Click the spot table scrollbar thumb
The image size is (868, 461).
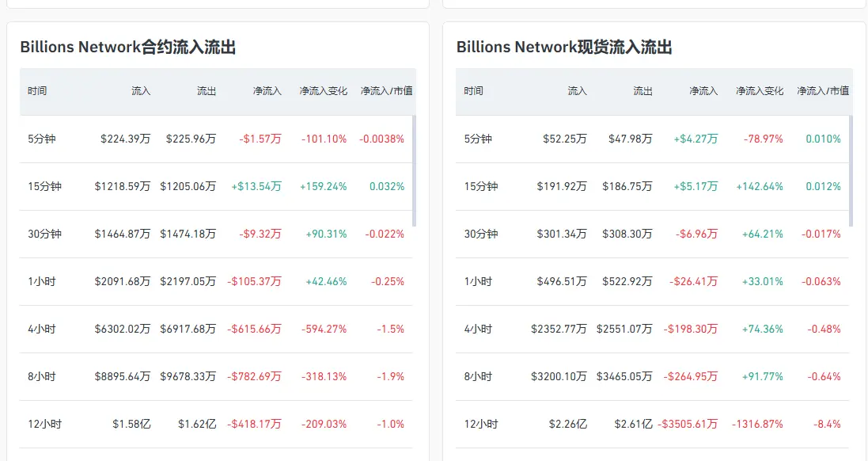(x=851, y=170)
